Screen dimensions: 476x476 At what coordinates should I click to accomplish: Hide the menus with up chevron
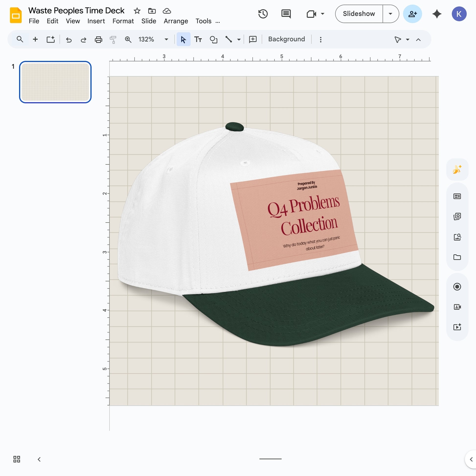pyautogui.click(x=418, y=40)
